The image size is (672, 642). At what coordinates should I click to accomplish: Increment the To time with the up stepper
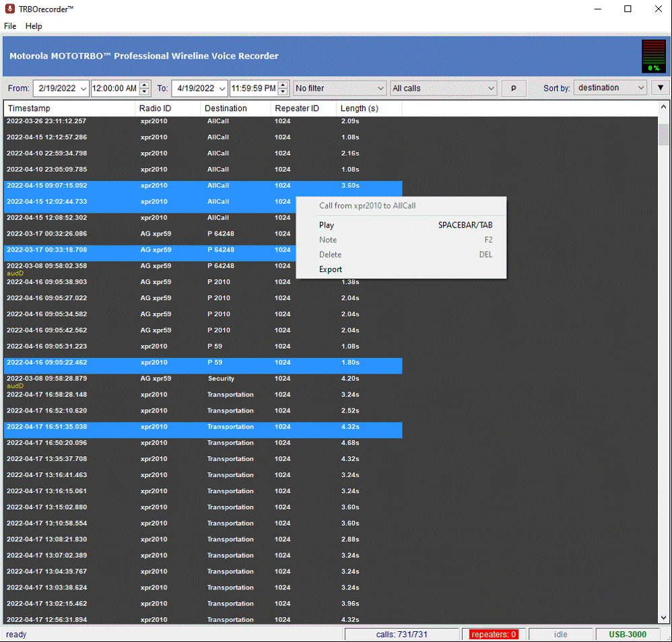[x=282, y=85]
